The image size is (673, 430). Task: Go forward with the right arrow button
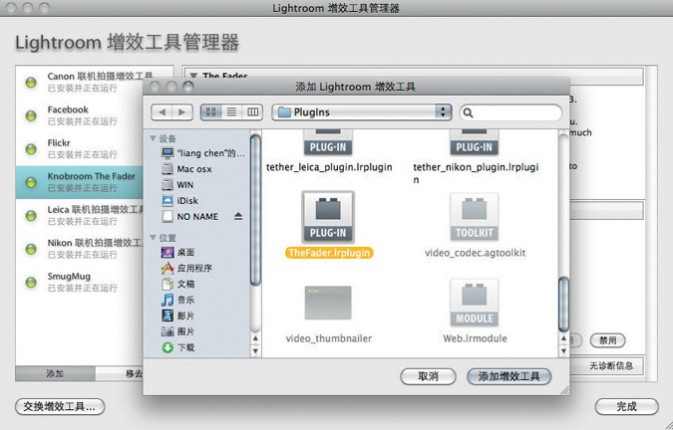[x=182, y=112]
